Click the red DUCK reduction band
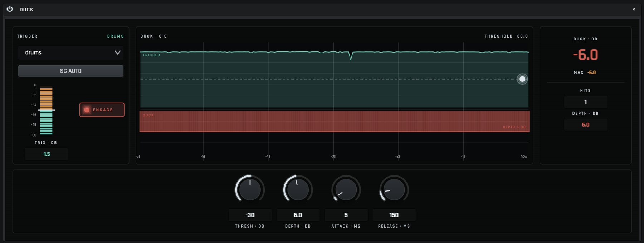644x243 pixels. point(334,121)
